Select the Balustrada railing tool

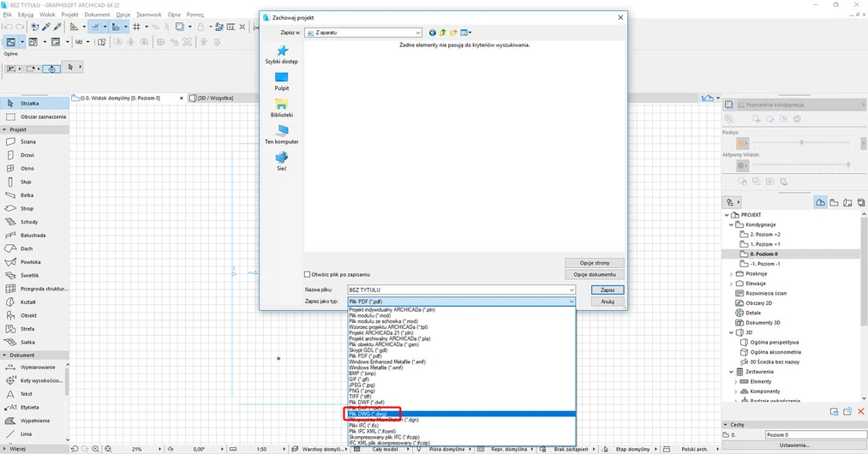34,236
